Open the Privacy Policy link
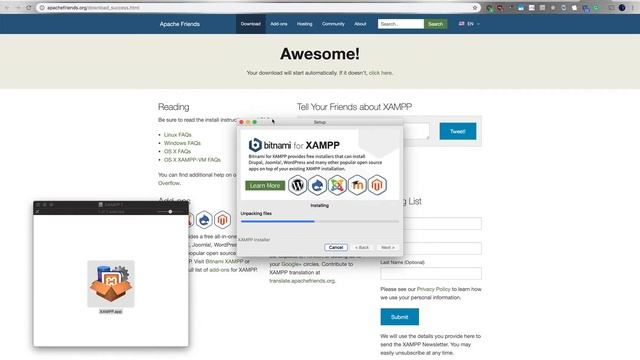The image size is (640, 360). pyautogui.click(x=433, y=289)
